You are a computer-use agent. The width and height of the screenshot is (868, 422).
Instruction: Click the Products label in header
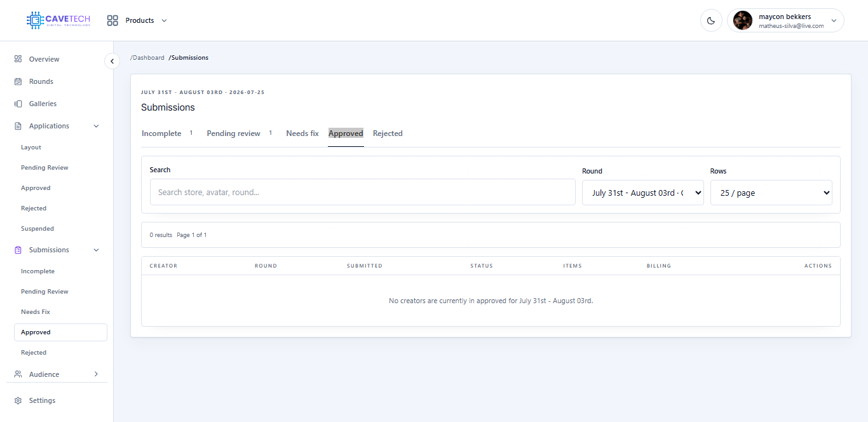pyautogui.click(x=140, y=20)
